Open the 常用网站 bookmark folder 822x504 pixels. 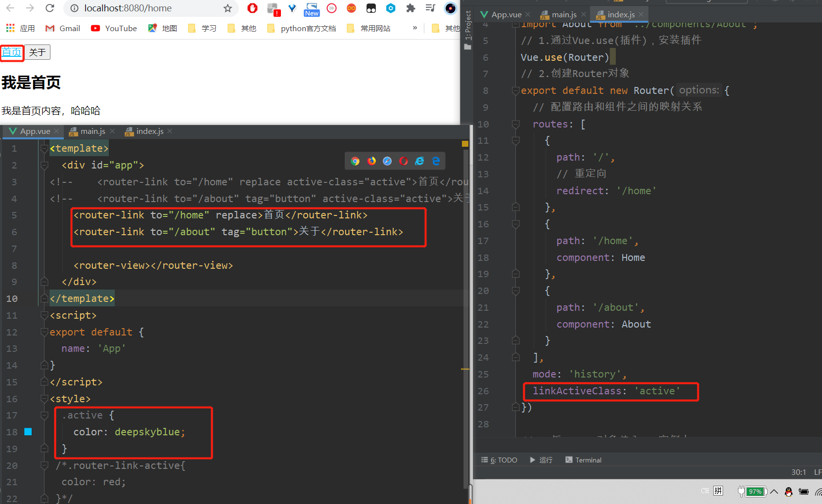(x=368, y=28)
